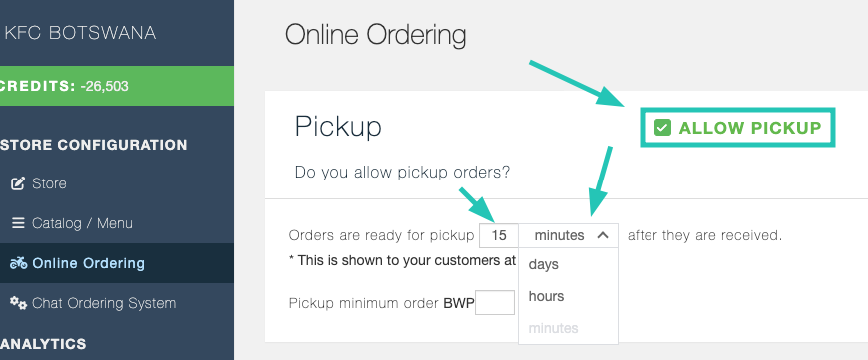This screenshot has height=360, width=868.
Task: Click the Online Ordering motorcycle icon
Action: [18, 263]
